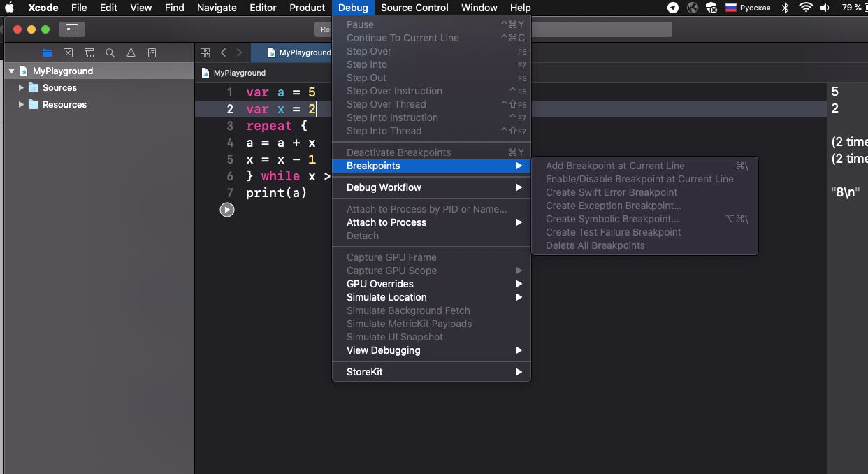The image size is (868, 474).
Task: Choose Step Over in Debug menu
Action: [431, 51]
